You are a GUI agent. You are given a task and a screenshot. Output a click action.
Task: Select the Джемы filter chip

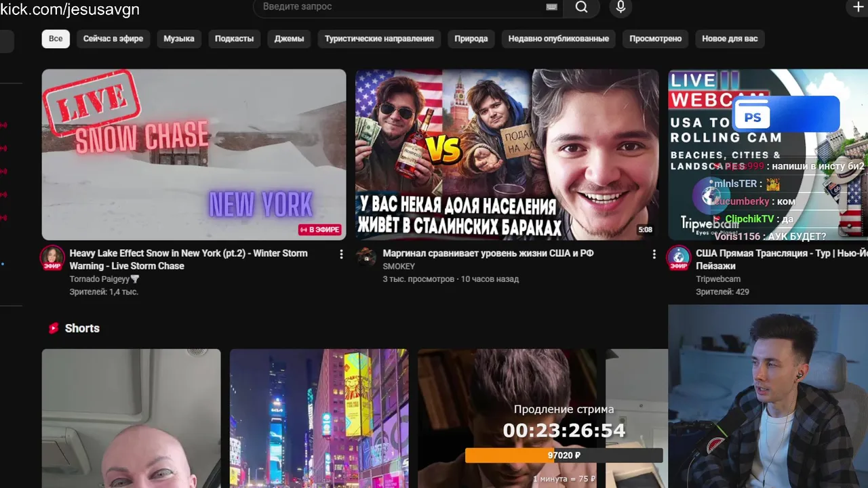(x=289, y=39)
